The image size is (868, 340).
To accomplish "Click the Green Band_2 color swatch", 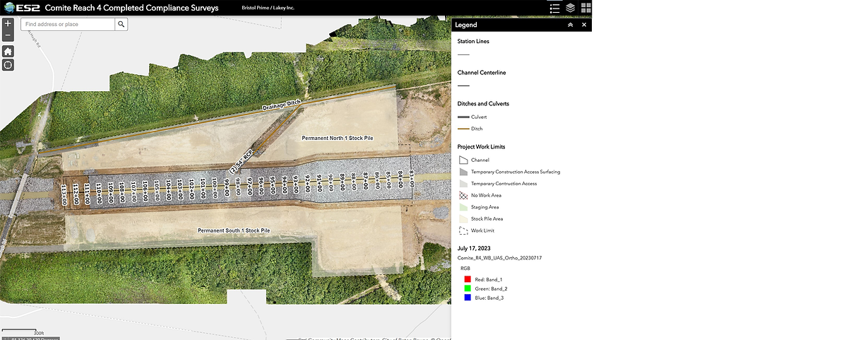I will point(468,289).
